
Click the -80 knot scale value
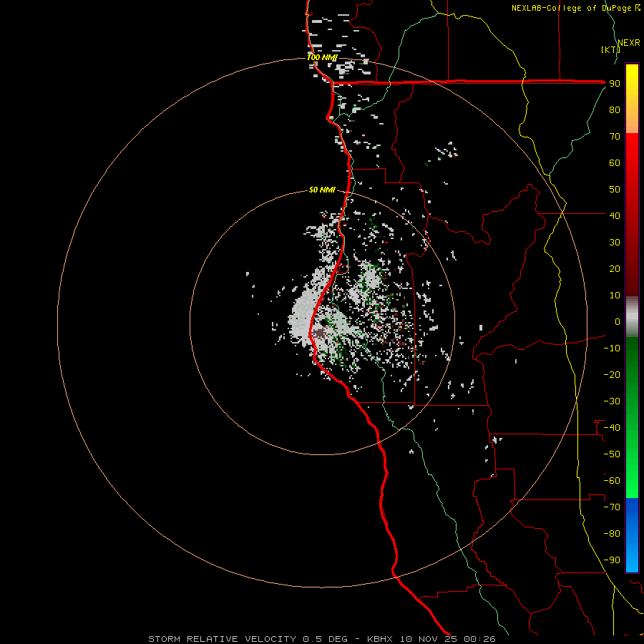click(612, 534)
